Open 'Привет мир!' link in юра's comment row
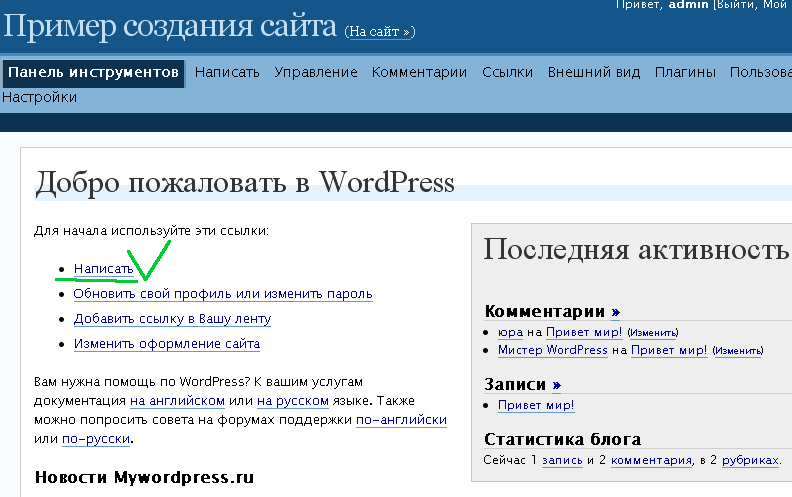The height and width of the screenshot is (497, 792). click(x=584, y=332)
